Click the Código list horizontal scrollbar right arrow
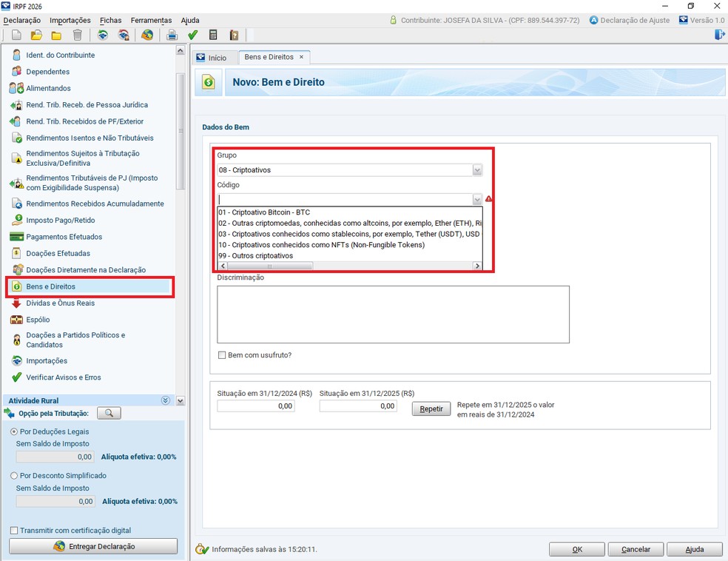 (x=476, y=266)
